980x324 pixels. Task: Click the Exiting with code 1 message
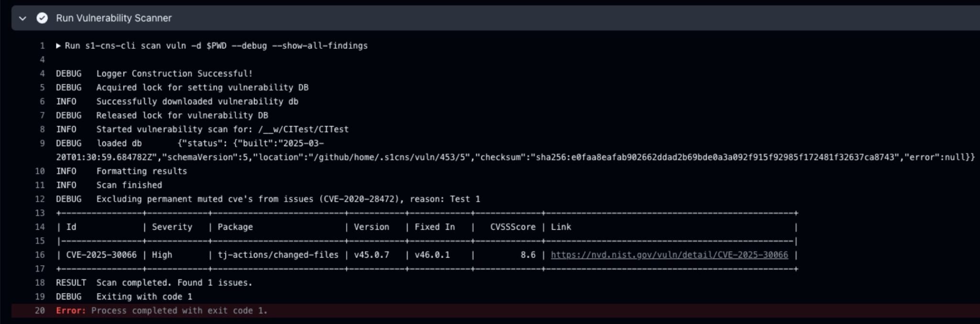[x=144, y=297]
